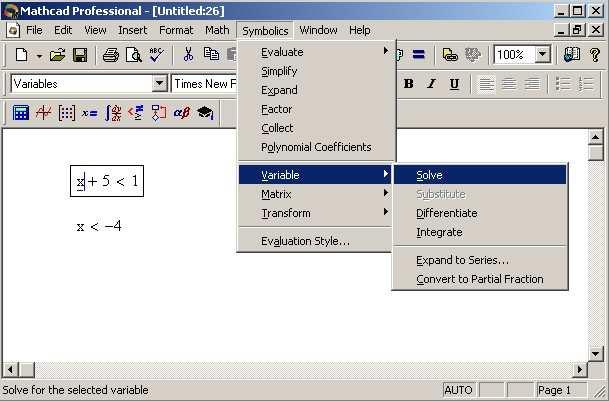Save worksheet with the floppy disk icon

click(x=80, y=55)
